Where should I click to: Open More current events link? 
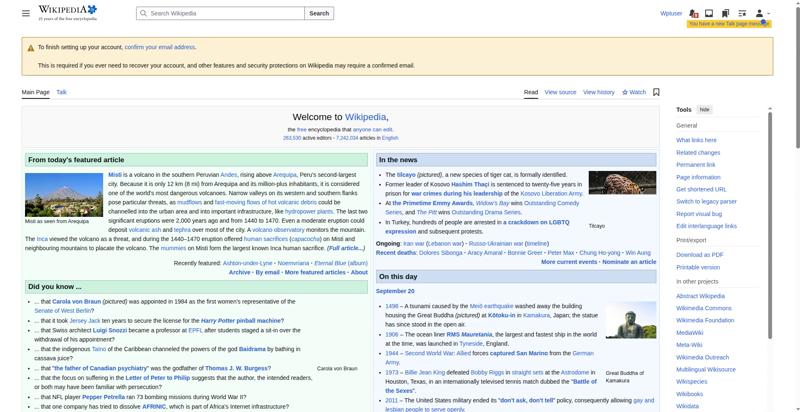pos(569,262)
